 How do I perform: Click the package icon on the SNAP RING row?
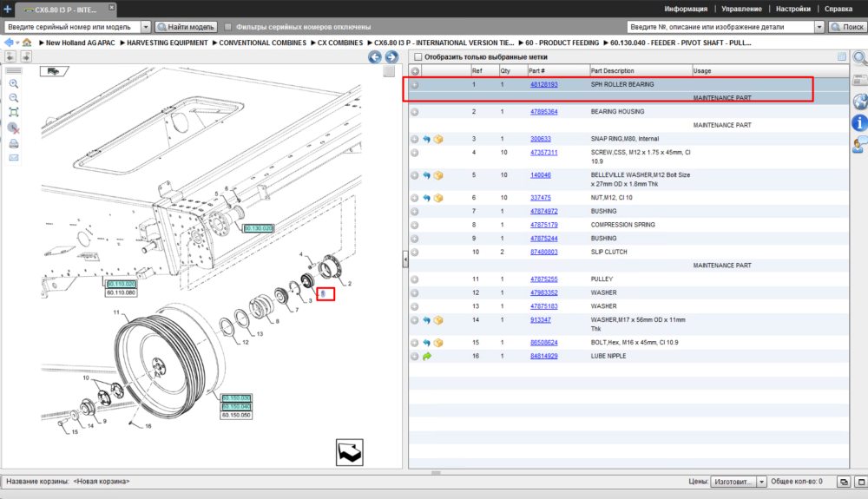pos(438,140)
